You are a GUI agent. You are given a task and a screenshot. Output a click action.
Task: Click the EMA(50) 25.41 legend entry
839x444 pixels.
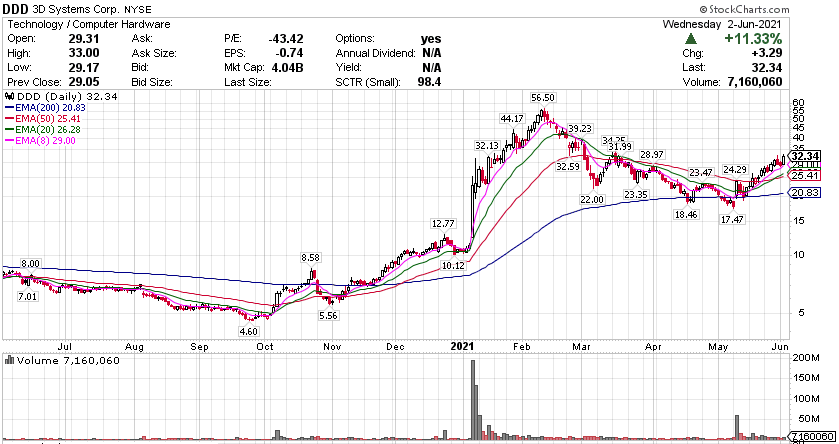[43, 118]
